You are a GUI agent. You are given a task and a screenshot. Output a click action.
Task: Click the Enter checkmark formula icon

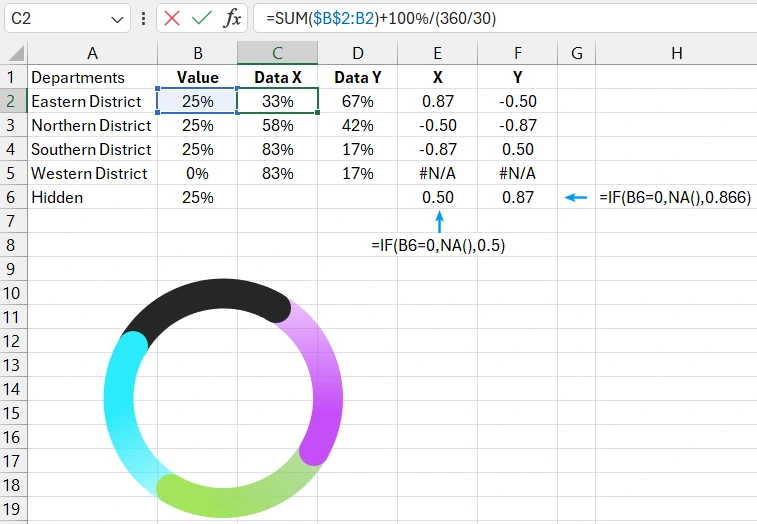click(202, 18)
